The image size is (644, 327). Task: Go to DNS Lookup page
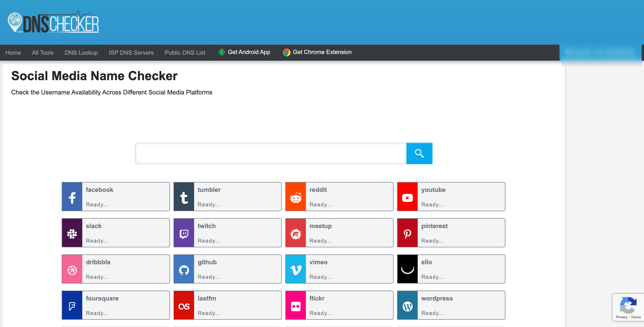point(81,53)
